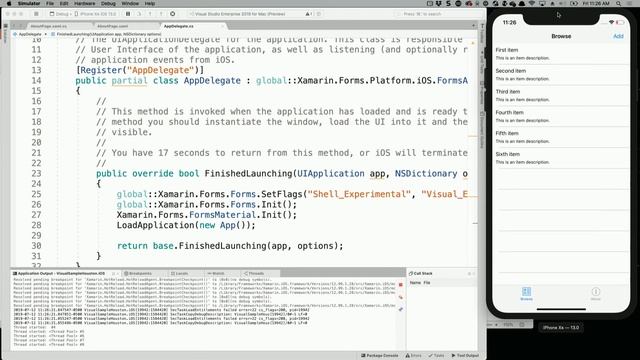Open the Debug configuration dropdown in toolbar
This screenshot has width=640, height=360.
point(60,14)
